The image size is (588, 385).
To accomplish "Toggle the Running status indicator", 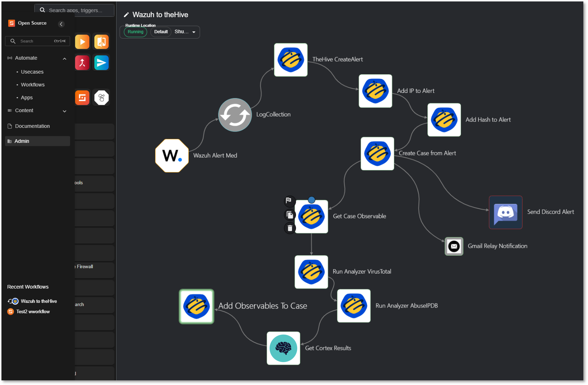I will [135, 32].
